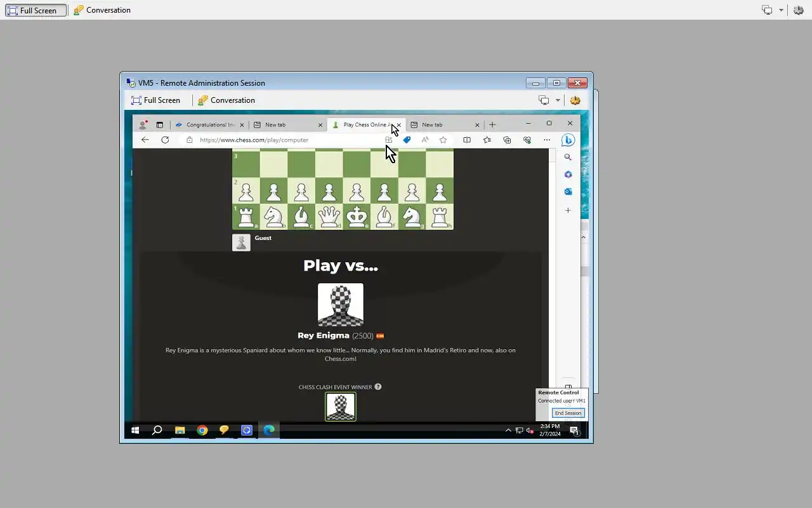The height and width of the screenshot is (508, 812).
Task: Open Edge split screen
Action: click(467, 140)
